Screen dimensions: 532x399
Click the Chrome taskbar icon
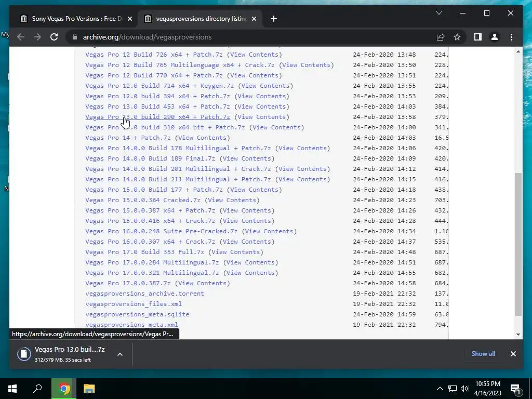[x=63, y=389]
